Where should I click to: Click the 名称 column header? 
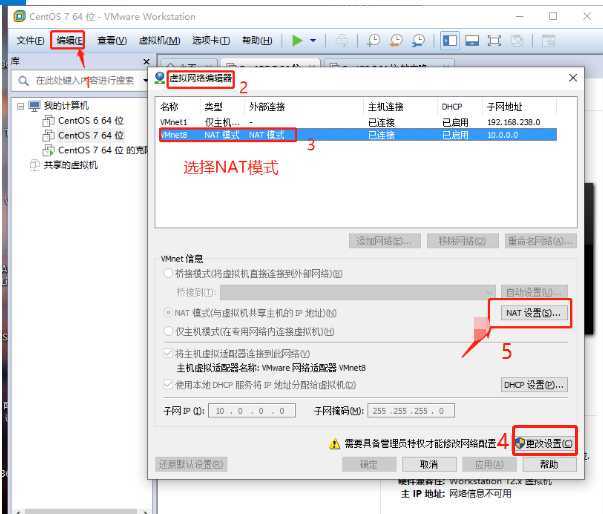click(178, 106)
